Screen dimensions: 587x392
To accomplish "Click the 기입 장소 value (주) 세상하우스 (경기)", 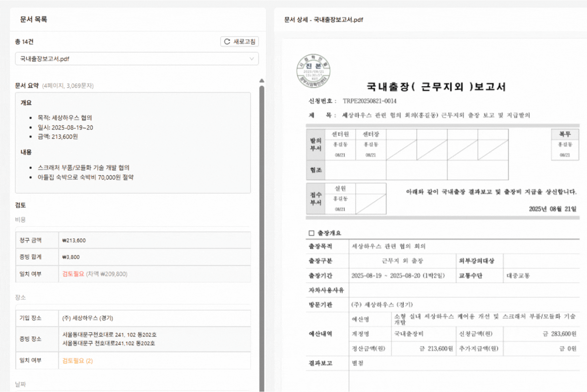I will (88, 318).
